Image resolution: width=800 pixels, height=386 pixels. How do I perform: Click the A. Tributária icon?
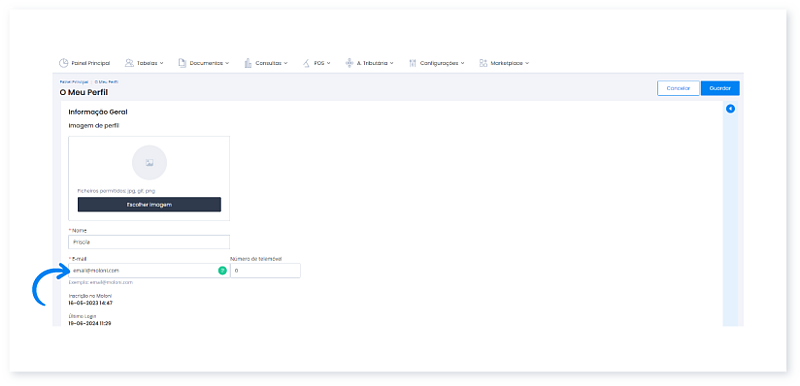tap(349, 63)
